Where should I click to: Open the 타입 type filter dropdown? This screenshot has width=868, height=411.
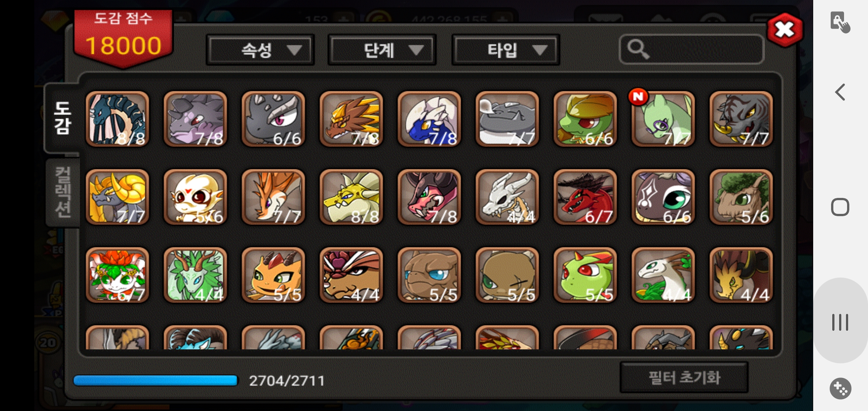pyautogui.click(x=506, y=50)
